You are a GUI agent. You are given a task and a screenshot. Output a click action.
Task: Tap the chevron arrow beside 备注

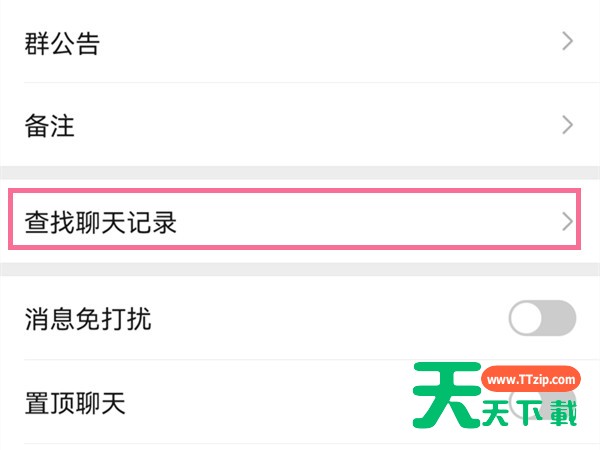567,125
